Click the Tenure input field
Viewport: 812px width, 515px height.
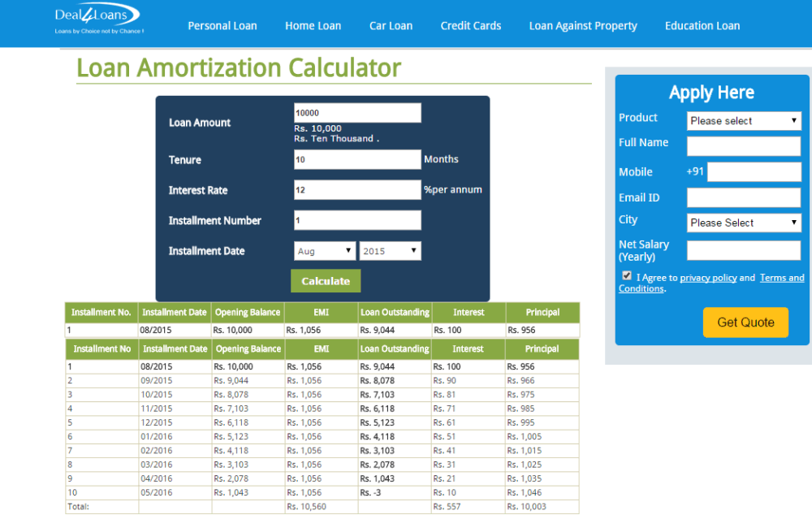pyautogui.click(x=357, y=159)
